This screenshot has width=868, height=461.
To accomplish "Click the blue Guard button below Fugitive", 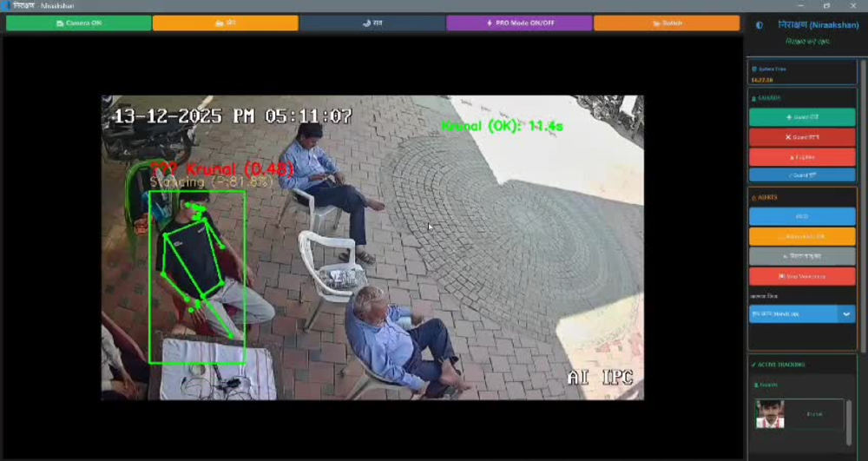I will pyautogui.click(x=802, y=175).
